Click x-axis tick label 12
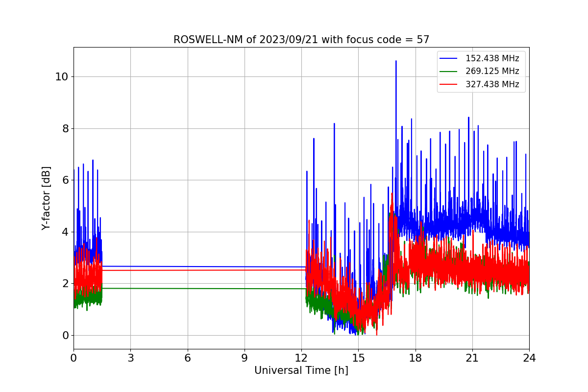Image resolution: width=588 pixels, height=392 pixels. (x=301, y=358)
